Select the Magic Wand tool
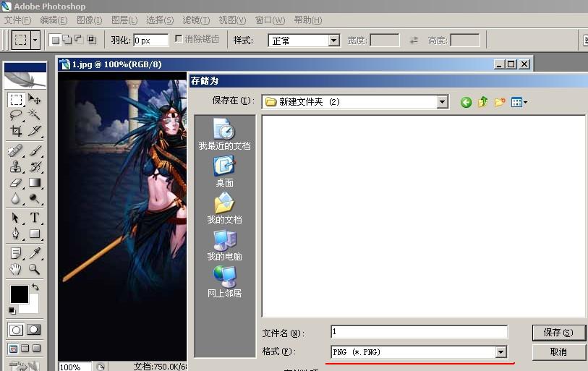 click(35, 115)
